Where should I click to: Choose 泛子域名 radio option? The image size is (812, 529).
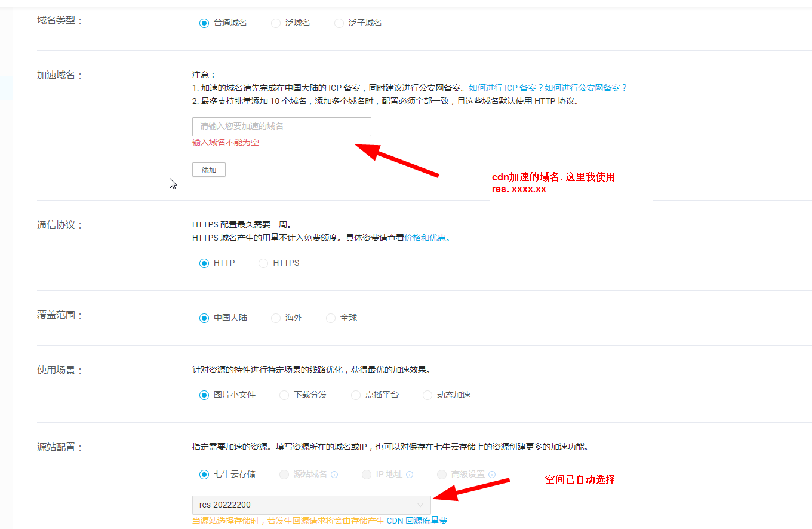[339, 23]
